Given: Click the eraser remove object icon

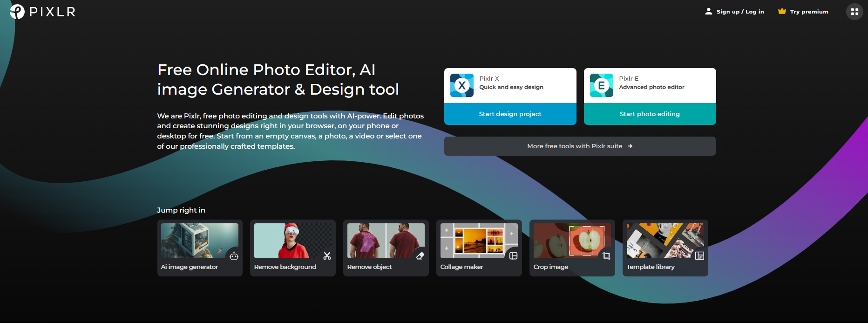Looking at the screenshot, I should click(x=420, y=256).
